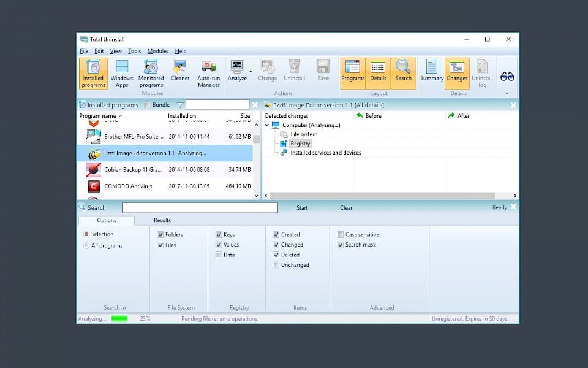Toggle the Search mask checkbox
Viewport: 588px width, 368px height.
(x=341, y=245)
